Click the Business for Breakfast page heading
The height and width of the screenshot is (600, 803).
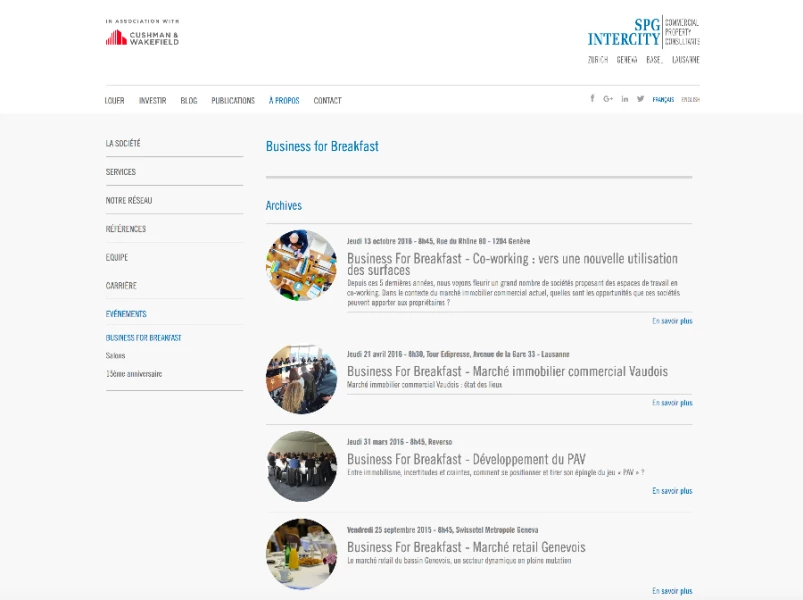322,146
